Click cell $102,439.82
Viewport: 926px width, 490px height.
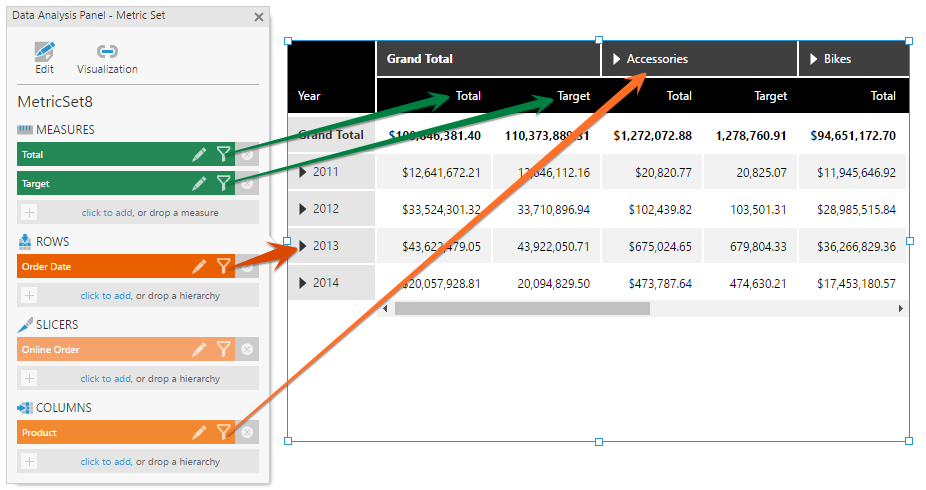[x=660, y=210]
